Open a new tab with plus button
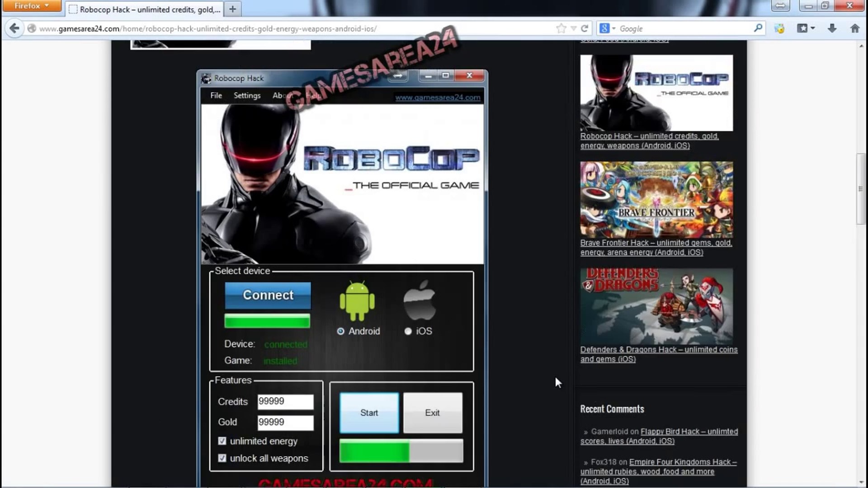Viewport: 868px width, 488px height. click(232, 9)
